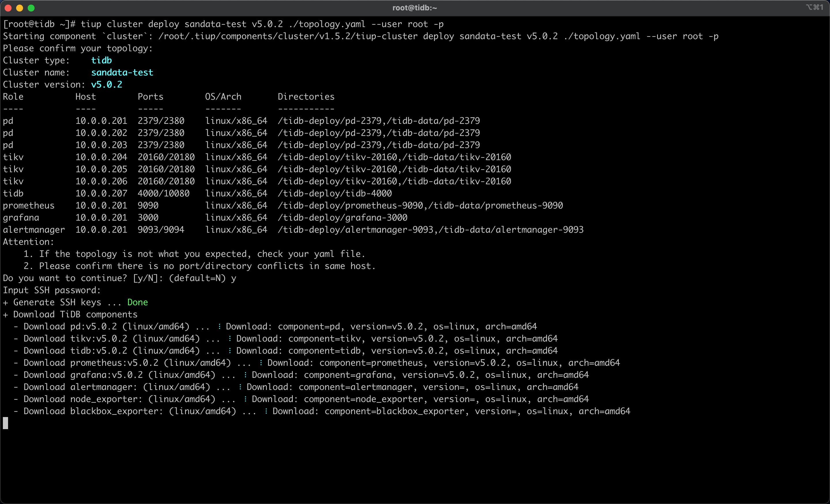Click the Download node_exporter: line
Image resolution: width=830 pixels, height=504 pixels.
coord(301,399)
